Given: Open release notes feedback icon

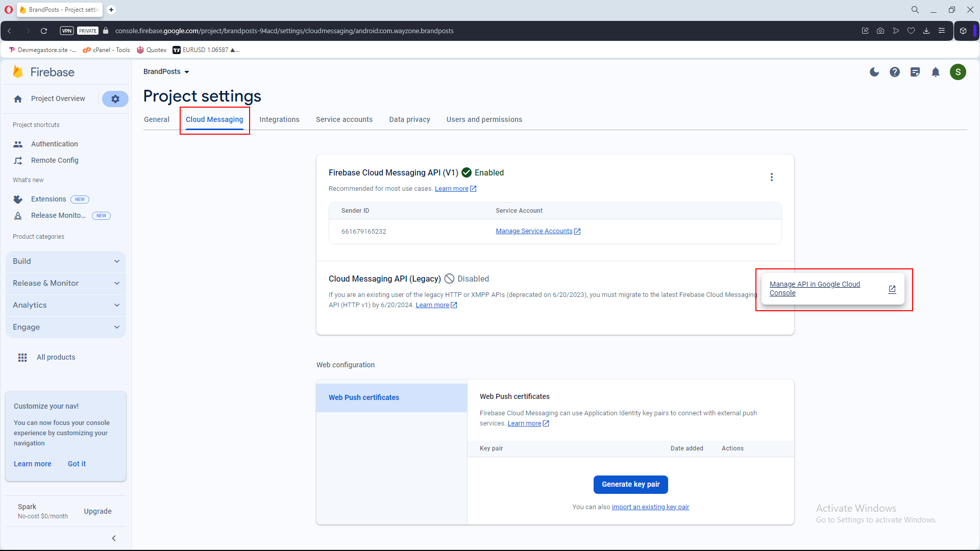Looking at the screenshot, I should (x=915, y=72).
